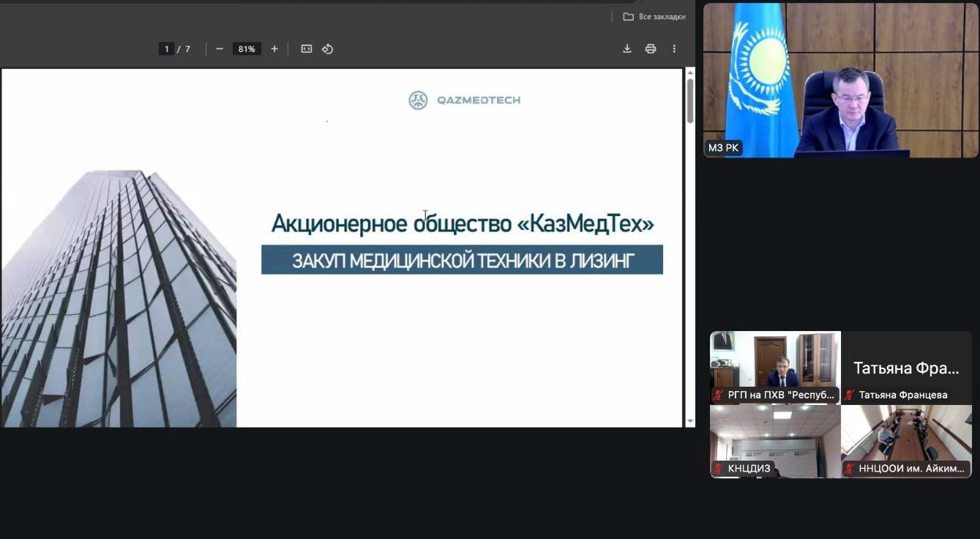Select the ННЦООИ им. Айкимбаева video tile
Screen dimensions: 980x539
pos(906,442)
